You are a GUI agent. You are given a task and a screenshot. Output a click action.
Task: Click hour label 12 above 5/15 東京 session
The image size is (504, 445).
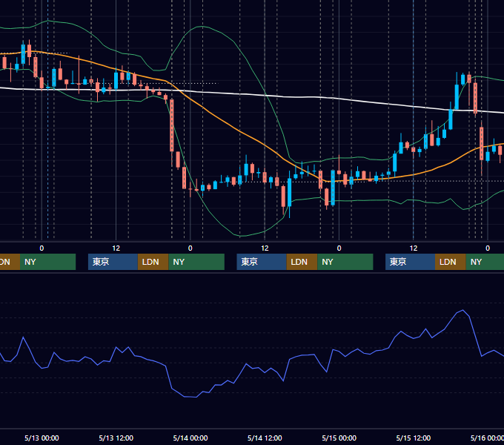pos(414,248)
